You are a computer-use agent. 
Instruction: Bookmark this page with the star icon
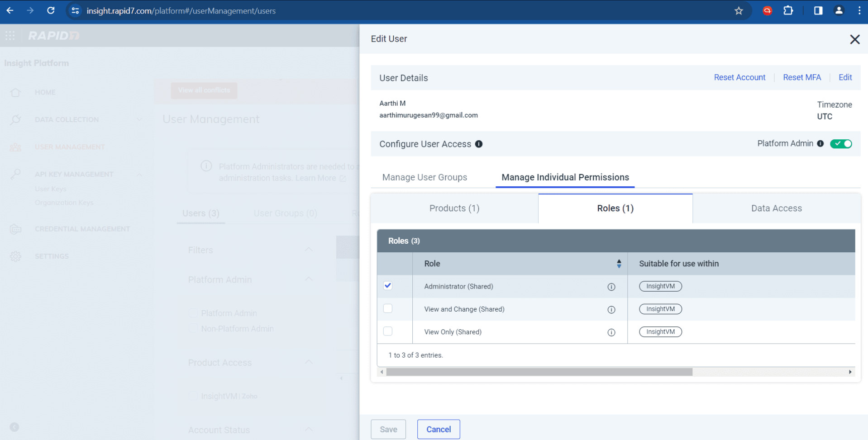(x=739, y=10)
